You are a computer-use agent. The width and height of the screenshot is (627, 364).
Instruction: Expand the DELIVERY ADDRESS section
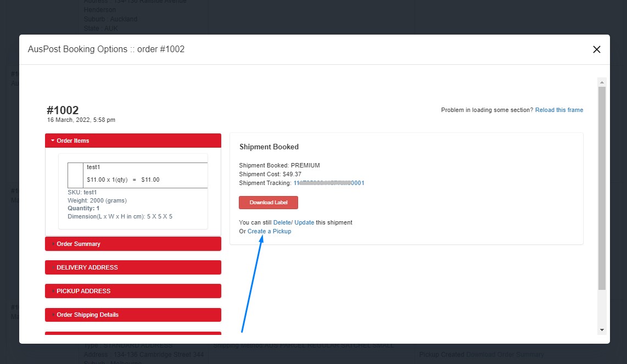(133, 267)
